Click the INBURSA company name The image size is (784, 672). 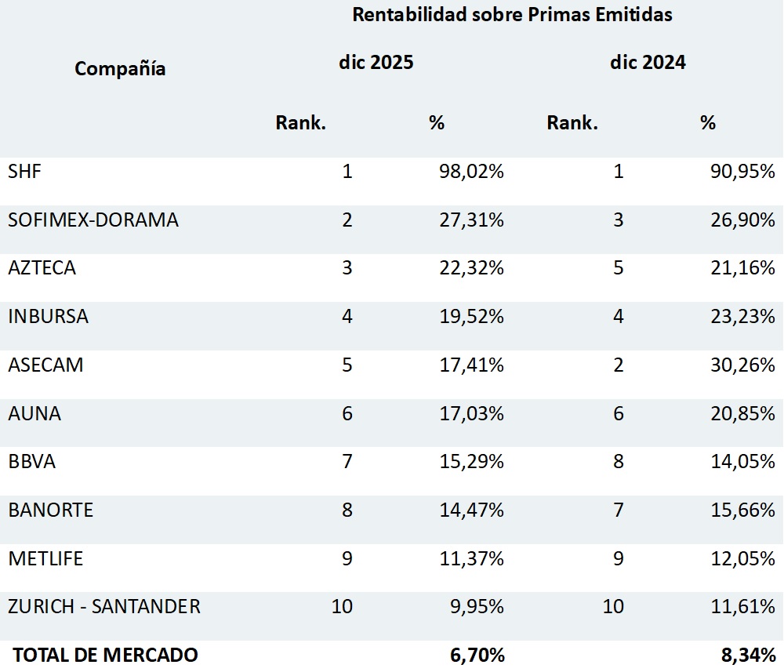coord(48,317)
